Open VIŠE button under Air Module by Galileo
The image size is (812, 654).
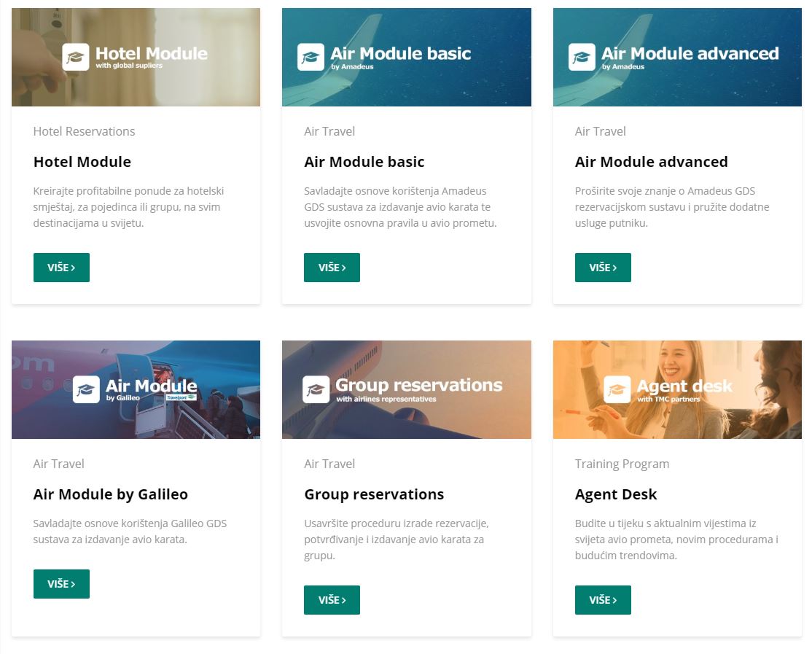(x=62, y=584)
